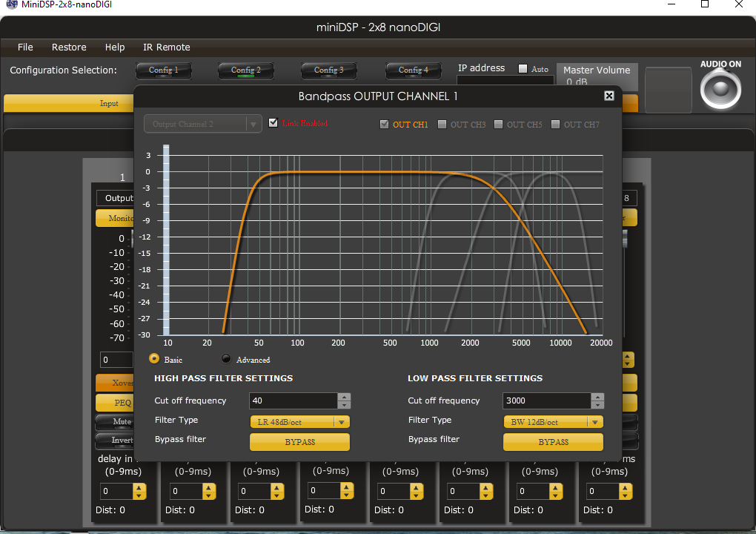Enable the OUT CH7 checkbox
Screen dimensions: 756x534
pyautogui.click(x=555, y=124)
